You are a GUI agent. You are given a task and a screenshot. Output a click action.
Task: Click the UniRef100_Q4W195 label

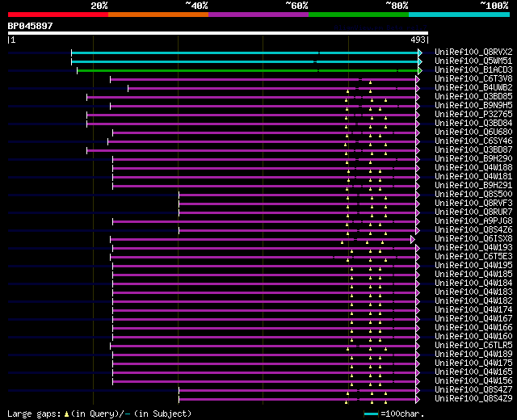pos(473,266)
